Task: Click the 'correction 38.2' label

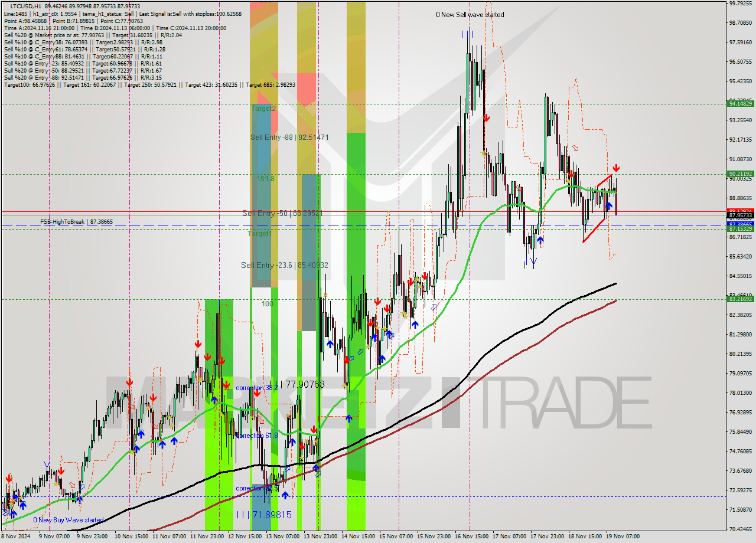Action: 256,388
